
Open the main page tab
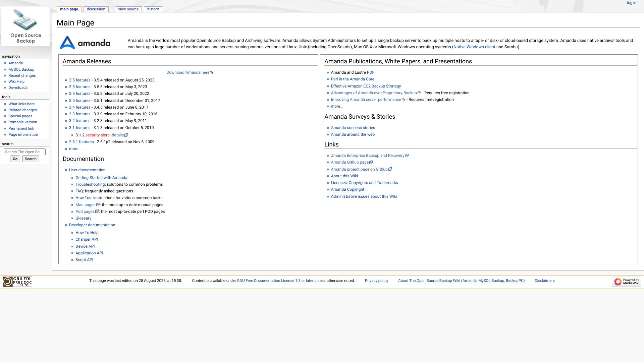click(69, 9)
